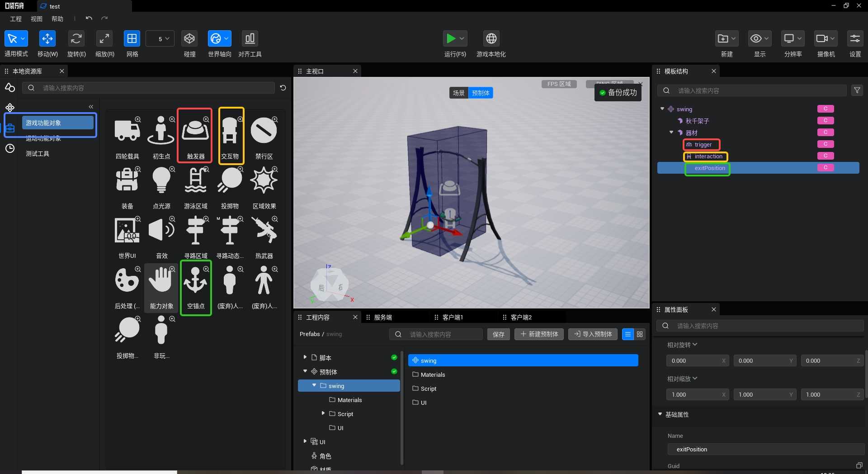Collapse the resource category sidebar with «

coord(91,107)
